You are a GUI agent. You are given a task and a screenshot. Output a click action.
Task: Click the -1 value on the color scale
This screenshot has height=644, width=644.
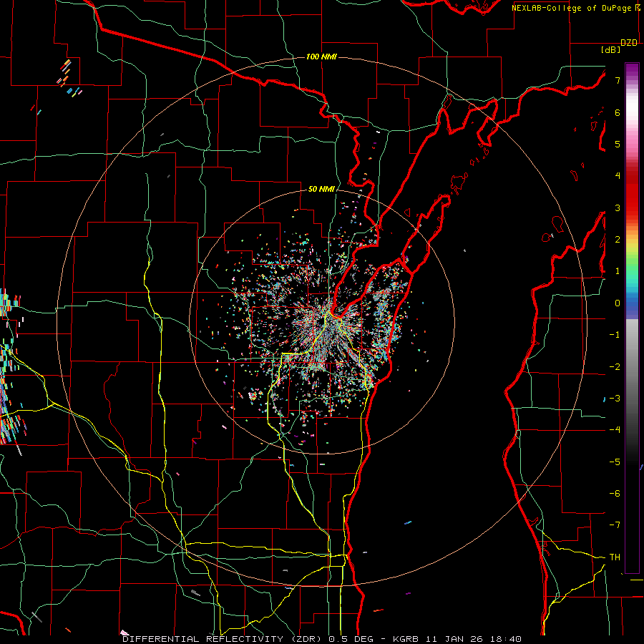point(615,335)
